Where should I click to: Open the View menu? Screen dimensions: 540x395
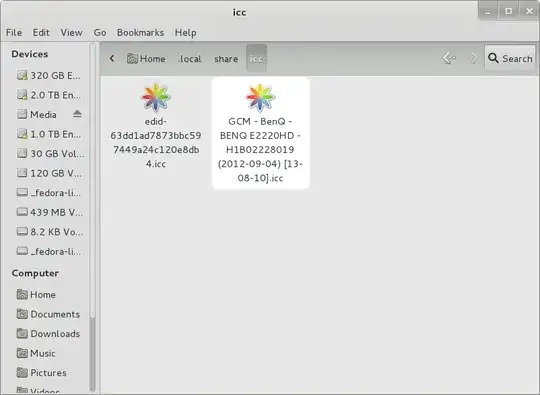point(72,32)
